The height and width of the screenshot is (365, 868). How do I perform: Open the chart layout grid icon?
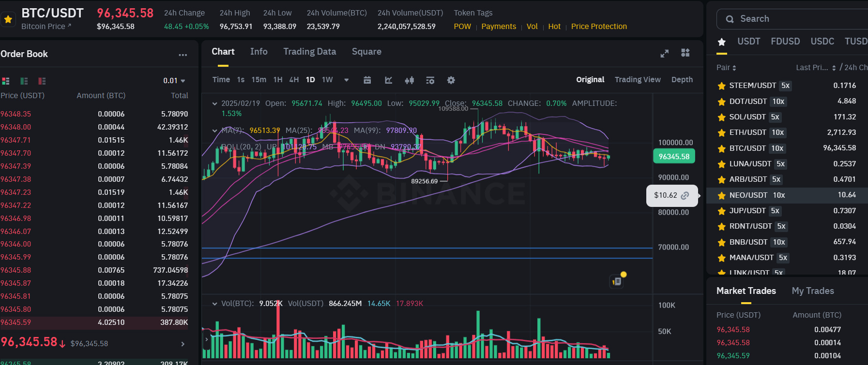685,53
